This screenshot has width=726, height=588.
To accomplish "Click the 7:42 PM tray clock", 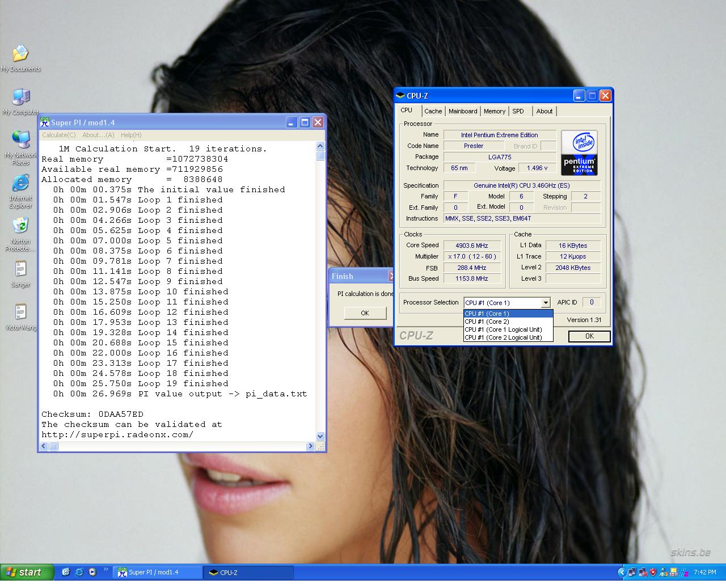I will pyautogui.click(x=705, y=572).
